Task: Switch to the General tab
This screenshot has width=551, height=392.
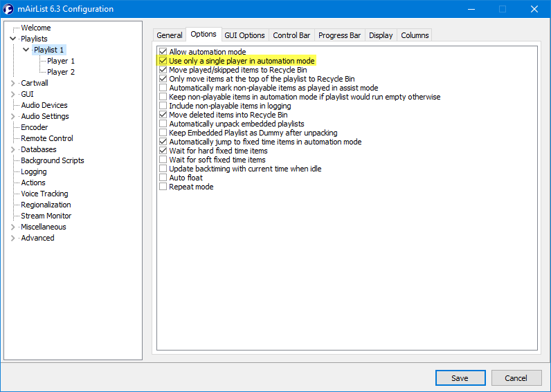Action: pyautogui.click(x=170, y=35)
